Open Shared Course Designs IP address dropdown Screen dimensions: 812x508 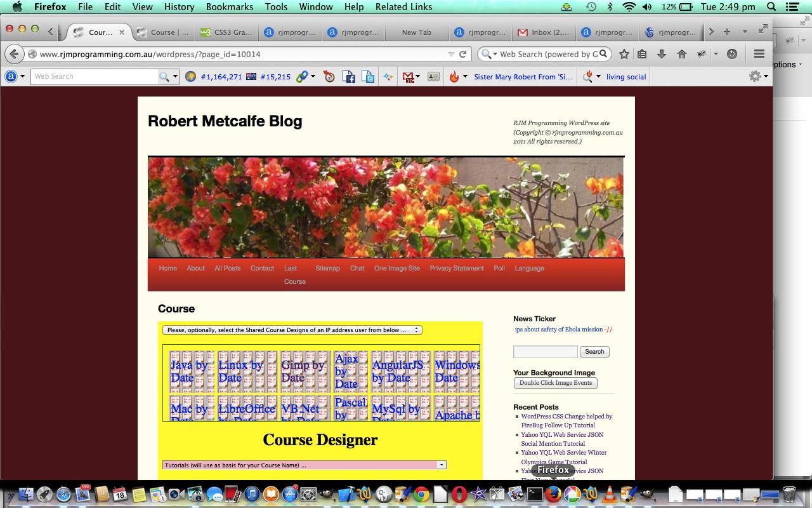click(x=292, y=330)
